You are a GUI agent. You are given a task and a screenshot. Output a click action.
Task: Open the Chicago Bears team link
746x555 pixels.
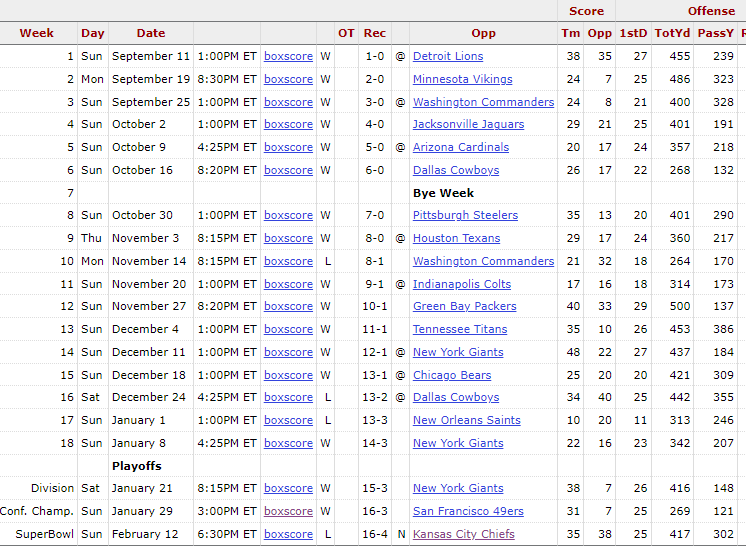pos(452,375)
